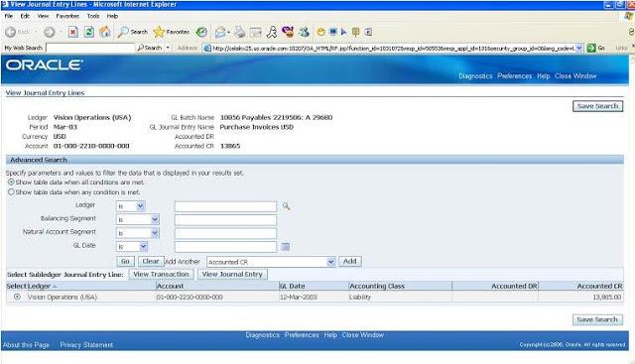
Task: Click the top Save Search button
Action: click(x=597, y=106)
